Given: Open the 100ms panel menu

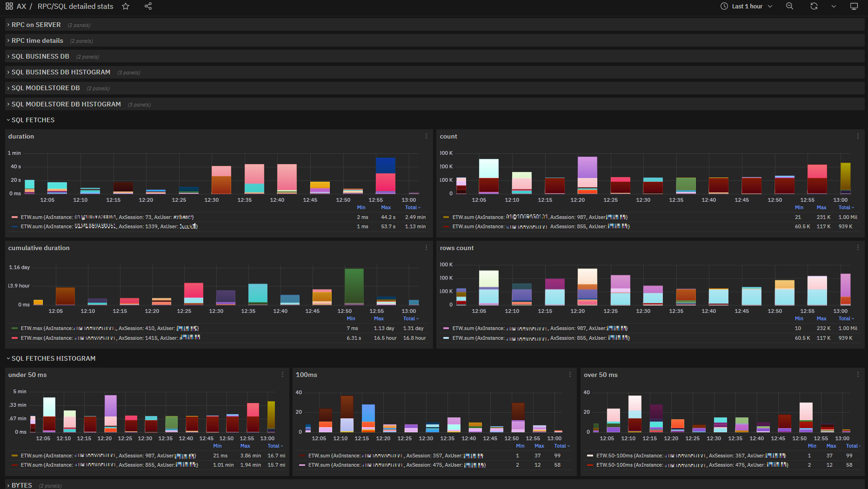Looking at the screenshot, I should pos(570,375).
